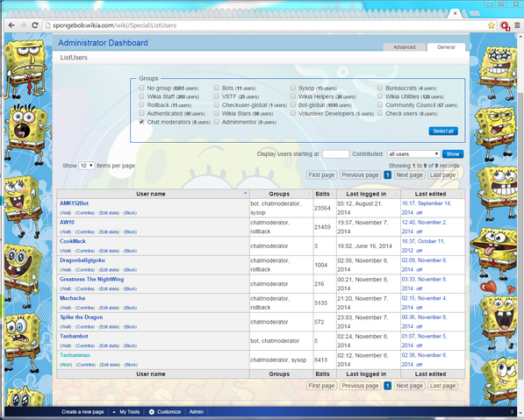The image size is (524, 420).
Task: Enable the Sysop group checkbox
Action: pos(293,88)
